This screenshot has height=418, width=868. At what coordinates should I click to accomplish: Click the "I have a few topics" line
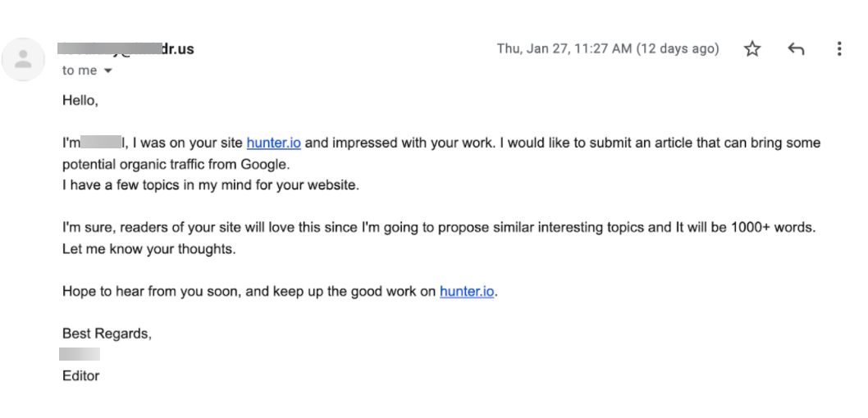tap(210, 185)
